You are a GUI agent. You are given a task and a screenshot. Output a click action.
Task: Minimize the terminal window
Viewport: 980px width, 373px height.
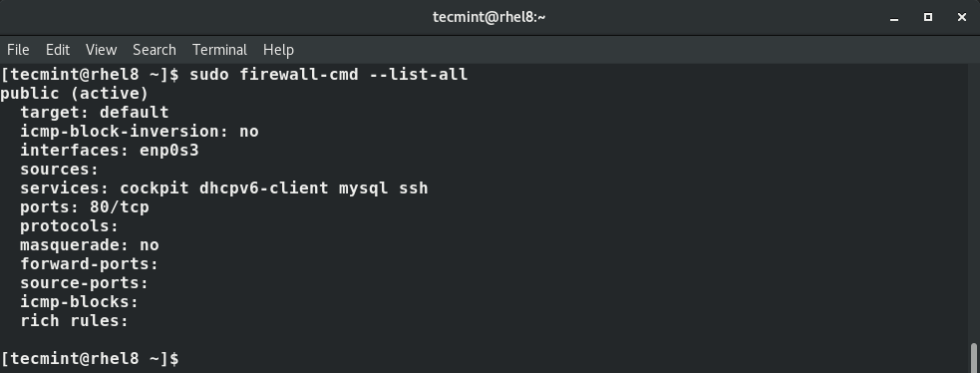coord(894,18)
